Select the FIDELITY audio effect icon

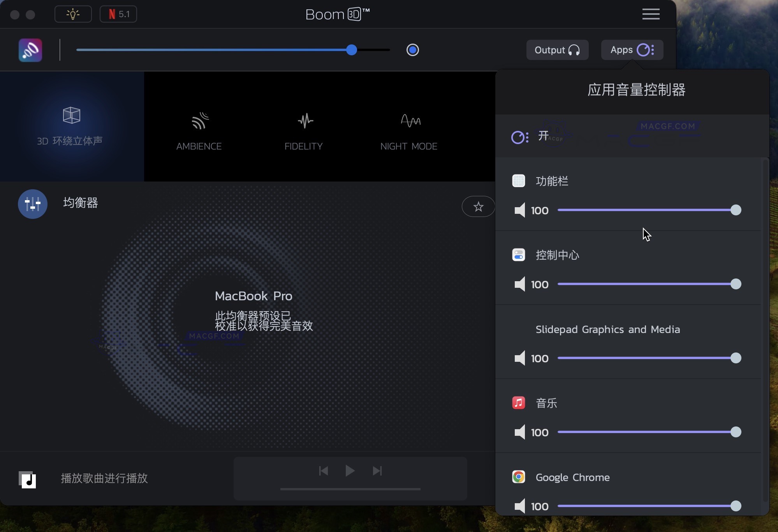(305, 121)
